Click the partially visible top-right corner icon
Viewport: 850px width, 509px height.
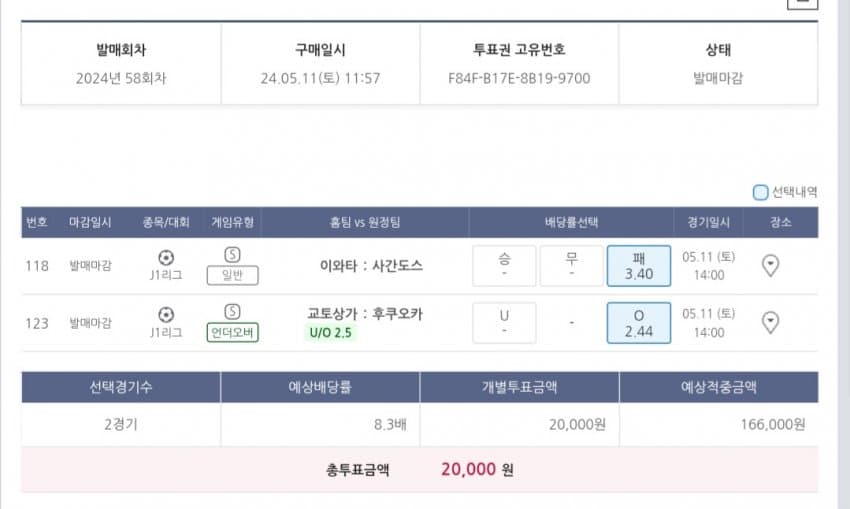point(802,4)
